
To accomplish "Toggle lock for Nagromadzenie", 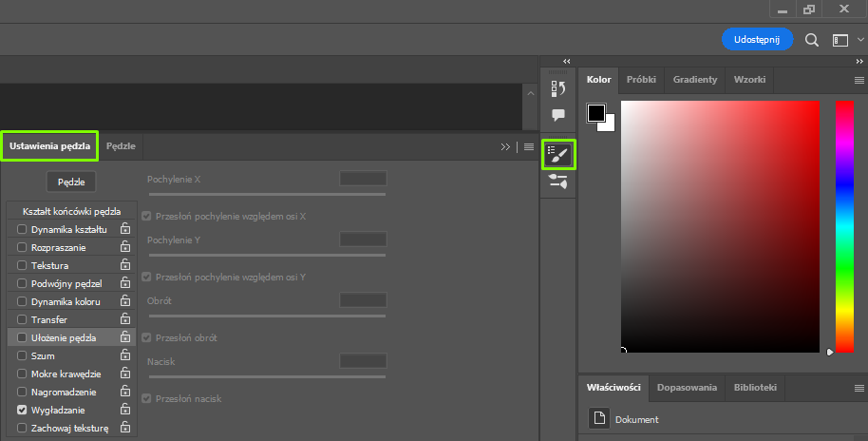I will click(x=125, y=392).
